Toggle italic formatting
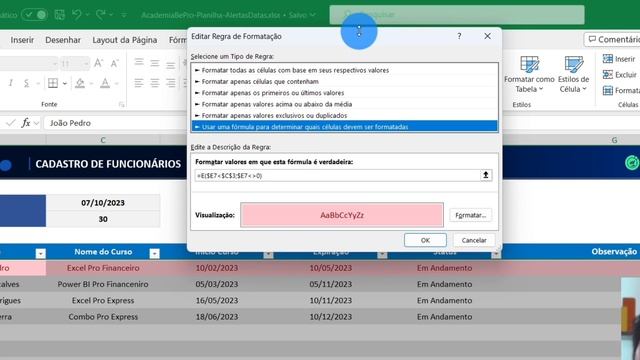 coord(11,83)
